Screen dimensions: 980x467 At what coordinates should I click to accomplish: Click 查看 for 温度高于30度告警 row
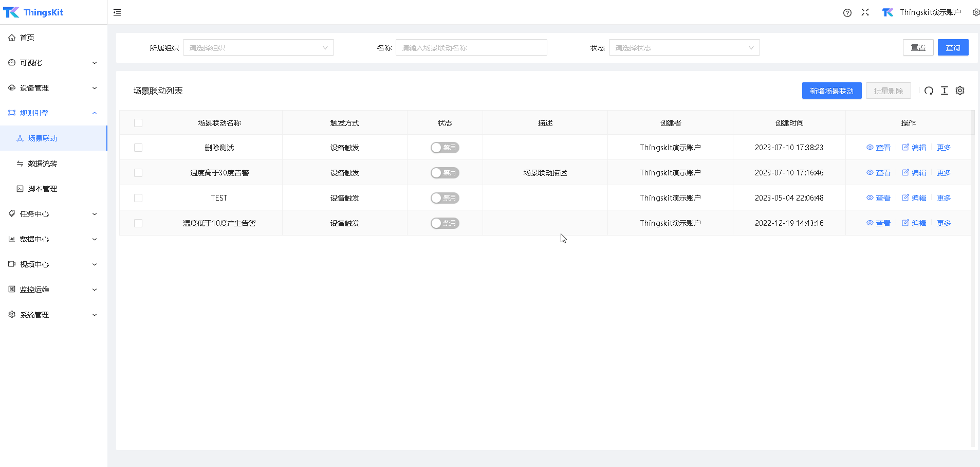(x=878, y=173)
